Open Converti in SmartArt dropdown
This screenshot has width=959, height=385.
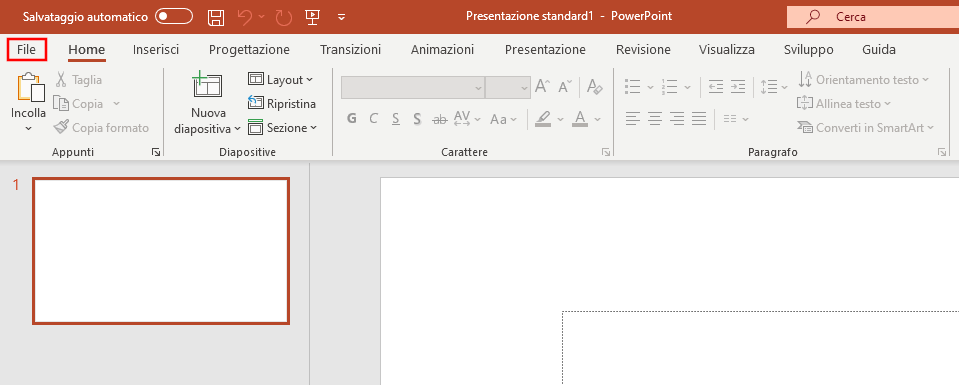tap(865, 128)
